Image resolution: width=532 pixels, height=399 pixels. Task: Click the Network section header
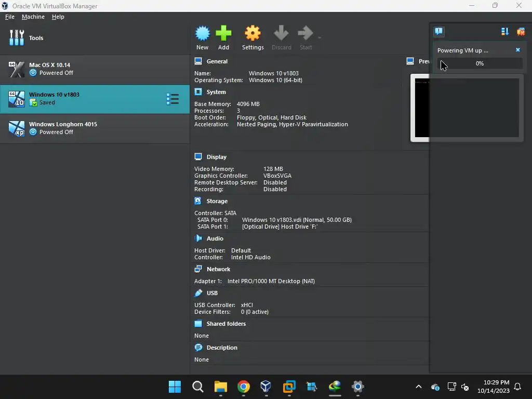(x=219, y=269)
